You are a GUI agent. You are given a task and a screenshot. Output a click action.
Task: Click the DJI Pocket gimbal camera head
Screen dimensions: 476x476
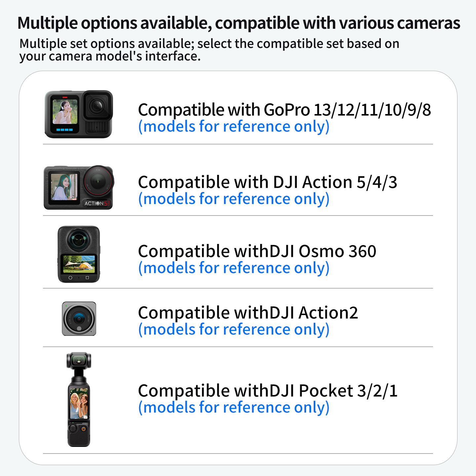79,360
